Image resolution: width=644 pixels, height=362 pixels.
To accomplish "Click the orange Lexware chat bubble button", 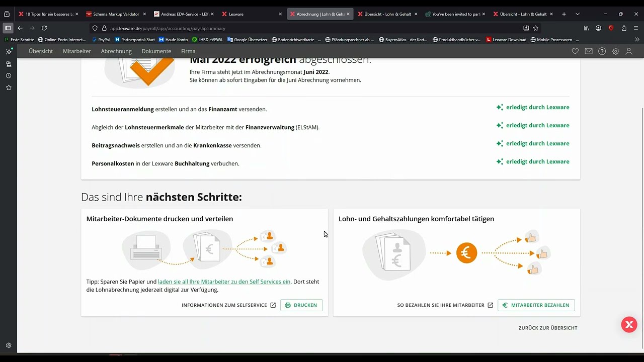I will [x=629, y=325].
